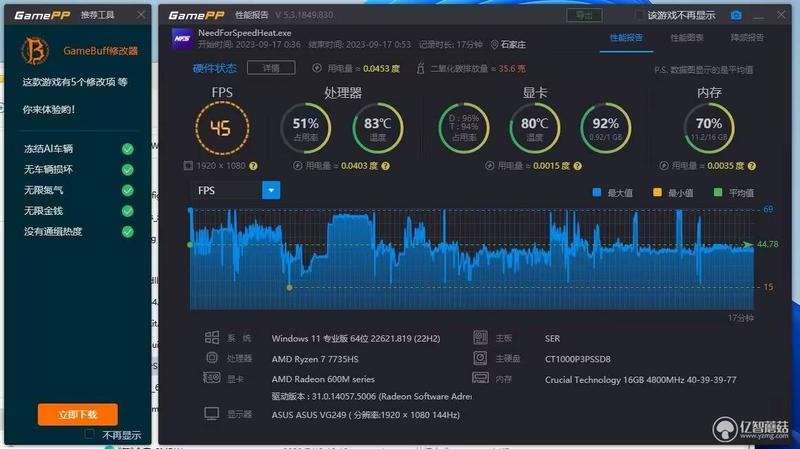Screen dimensions: 800x449
Task: Click the power icon next to 用电量 0.0453
Action: (x=317, y=68)
